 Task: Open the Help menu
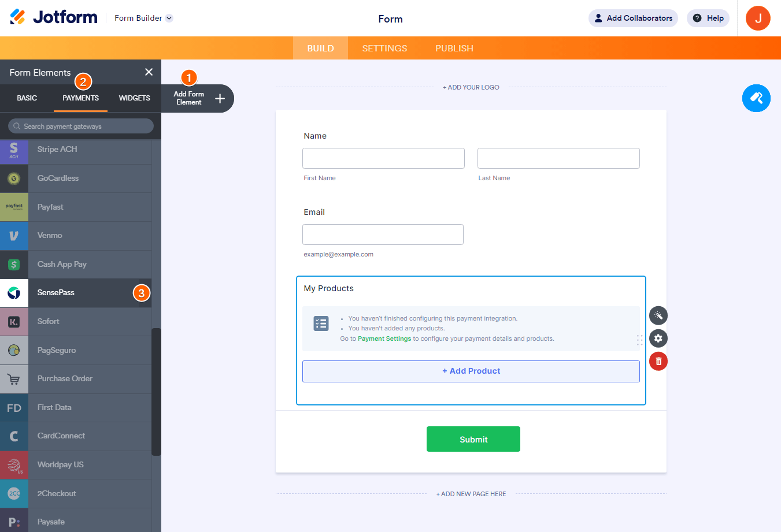click(708, 18)
